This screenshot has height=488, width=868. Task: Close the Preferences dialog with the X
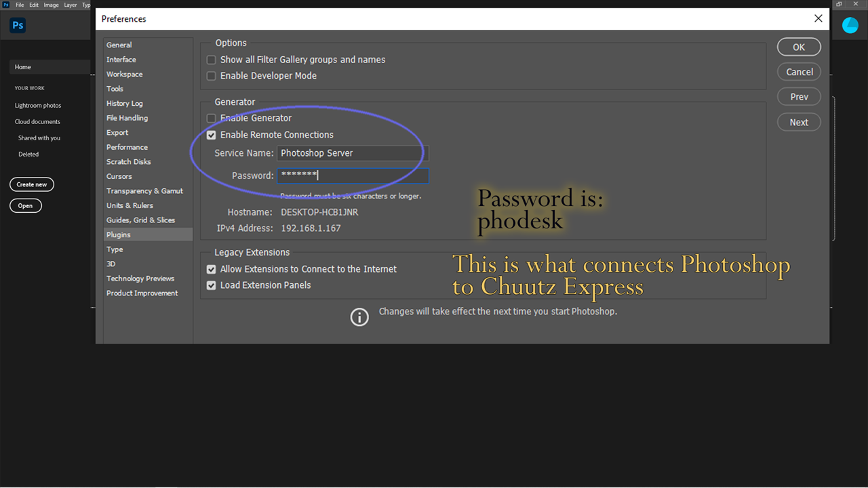click(818, 19)
